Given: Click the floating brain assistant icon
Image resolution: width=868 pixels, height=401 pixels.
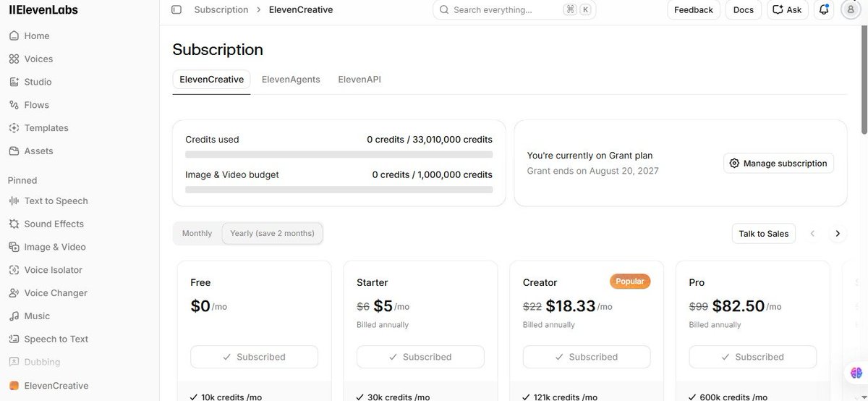Looking at the screenshot, I should tap(856, 373).
